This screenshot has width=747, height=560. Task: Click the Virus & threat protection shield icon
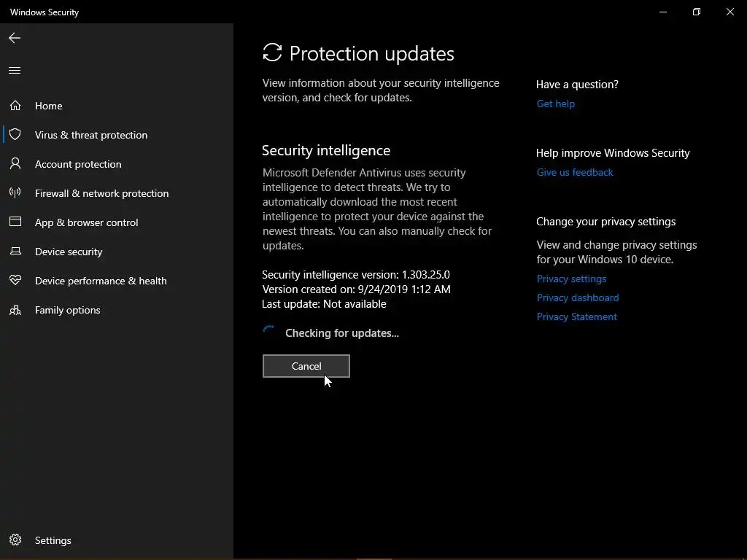(15, 134)
